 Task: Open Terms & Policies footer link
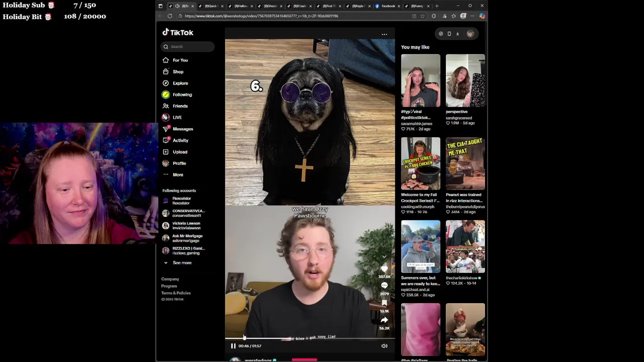click(x=176, y=293)
